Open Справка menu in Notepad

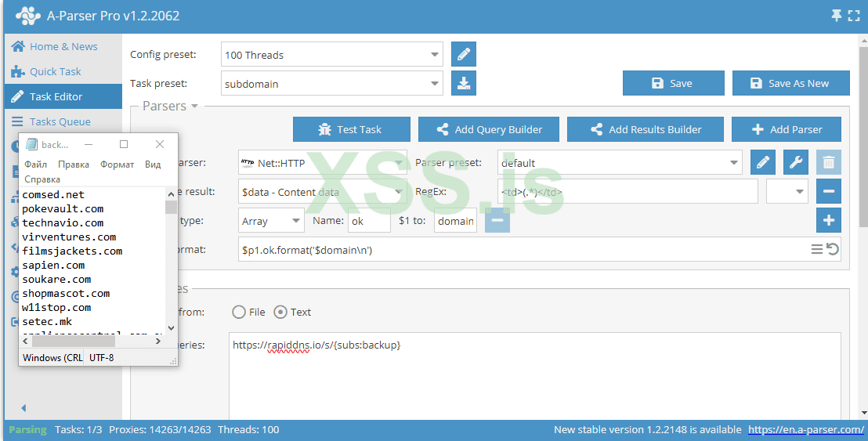(x=42, y=179)
